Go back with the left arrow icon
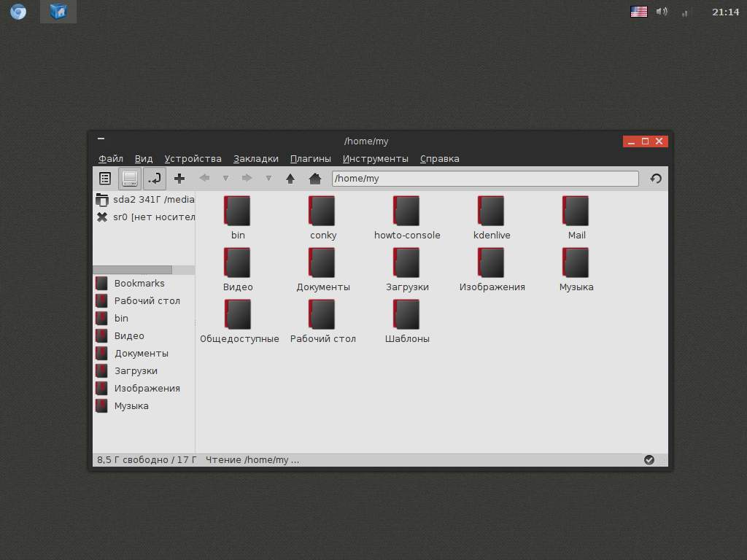 coord(205,178)
